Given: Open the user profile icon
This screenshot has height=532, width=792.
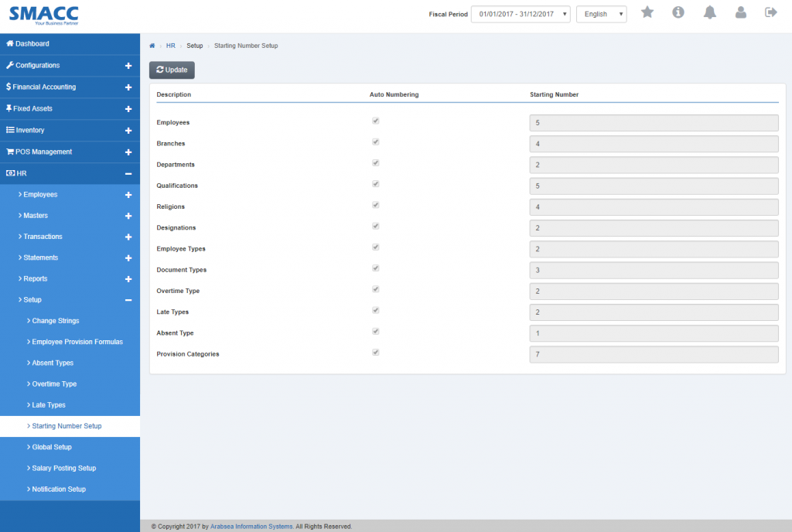Looking at the screenshot, I should 740,12.
